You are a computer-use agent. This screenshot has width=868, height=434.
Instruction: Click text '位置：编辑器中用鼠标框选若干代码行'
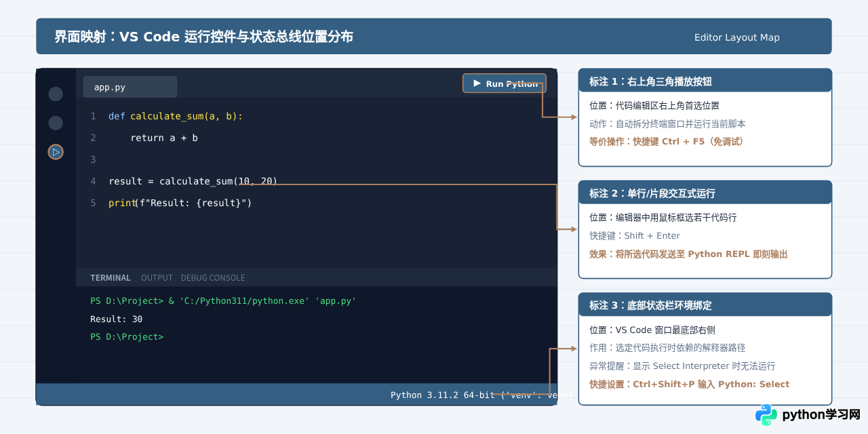tap(663, 217)
